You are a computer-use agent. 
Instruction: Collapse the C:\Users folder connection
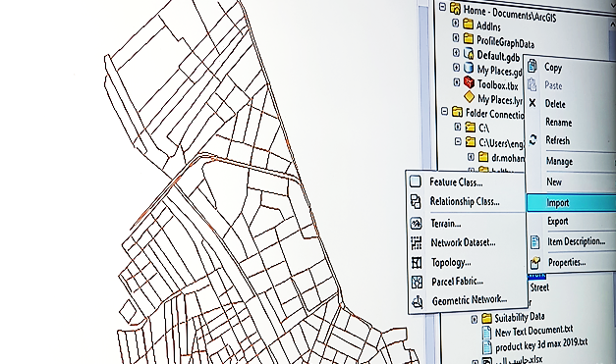458,141
